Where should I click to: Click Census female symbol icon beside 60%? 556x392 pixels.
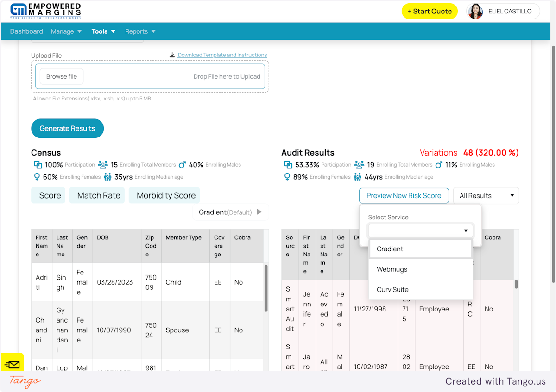pos(37,177)
